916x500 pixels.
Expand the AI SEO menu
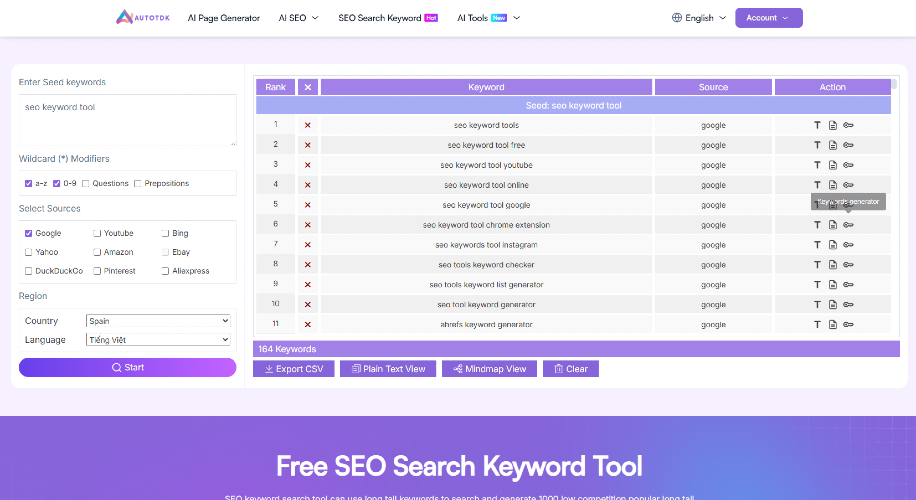(x=299, y=18)
